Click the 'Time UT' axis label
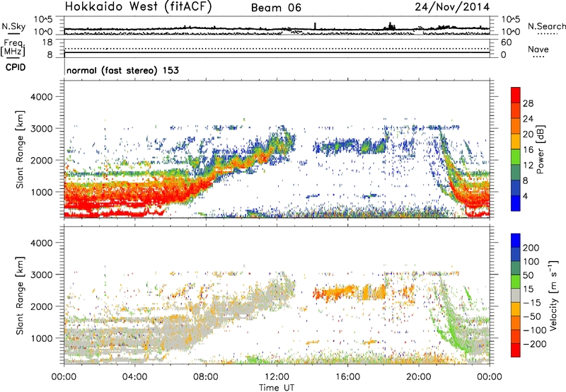The height and width of the screenshot is (392, 566). [x=277, y=388]
